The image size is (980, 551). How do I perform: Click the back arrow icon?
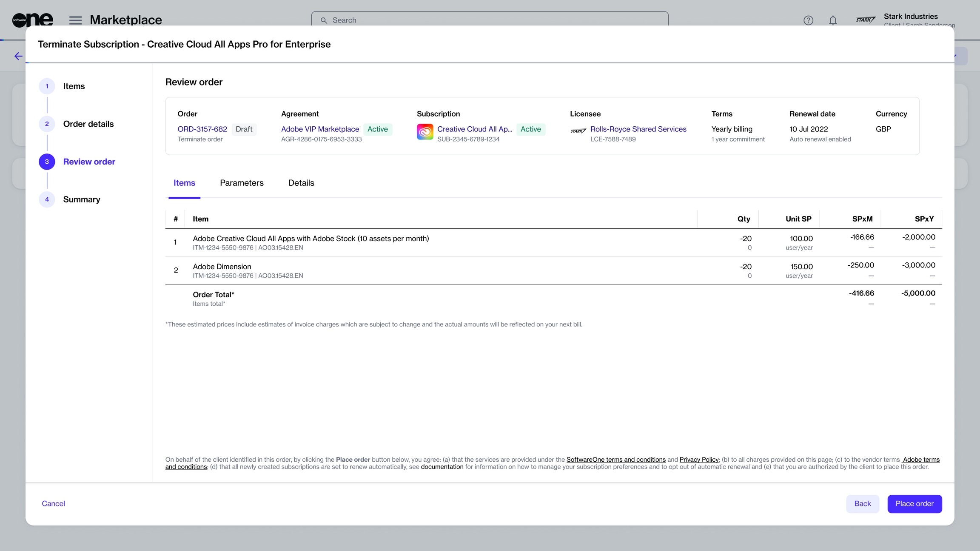[x=18, y=56]
